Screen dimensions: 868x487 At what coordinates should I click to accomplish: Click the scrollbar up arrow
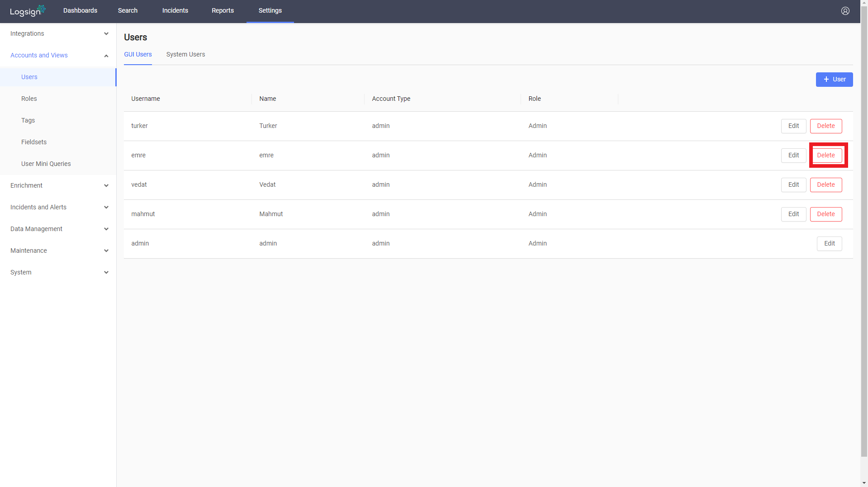pos(864,3)
